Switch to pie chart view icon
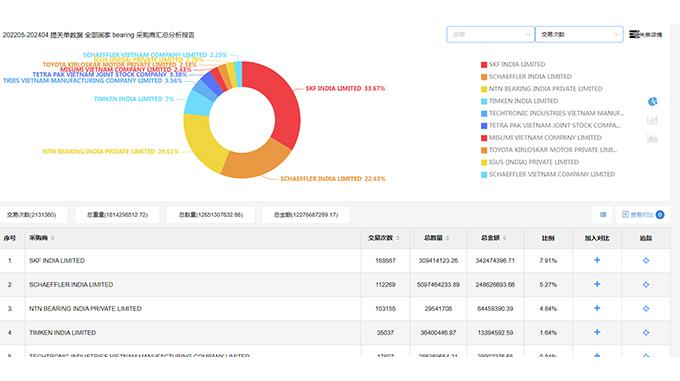Screen dimensions: 680x381 [652, 101]
